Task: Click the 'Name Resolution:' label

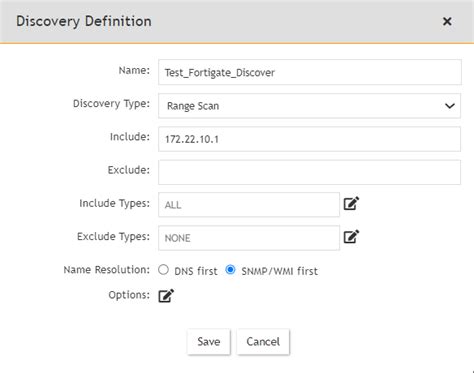Action: pyautogui.click(x=107, y=270)
